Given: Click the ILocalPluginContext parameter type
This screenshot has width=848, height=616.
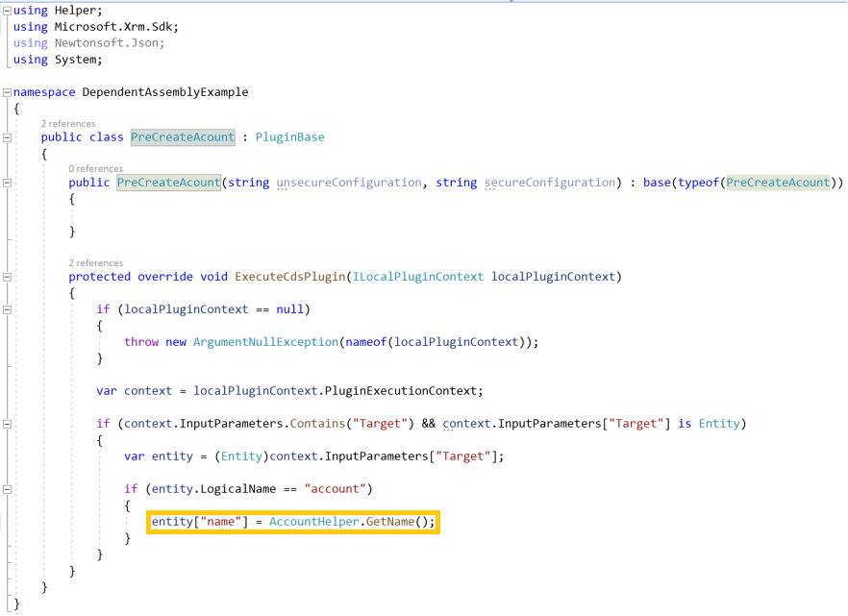Looking at the screenshot, I should tap(418, 277).
